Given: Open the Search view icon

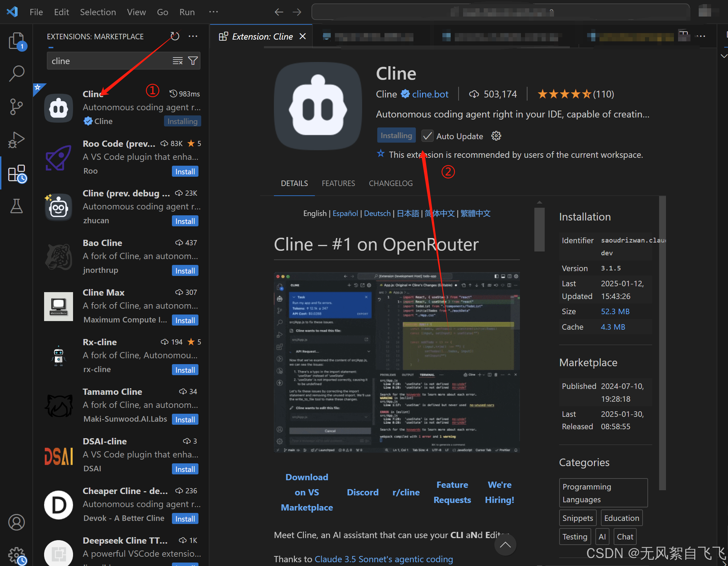Looking at the screenshot, I should pos(16,73).
